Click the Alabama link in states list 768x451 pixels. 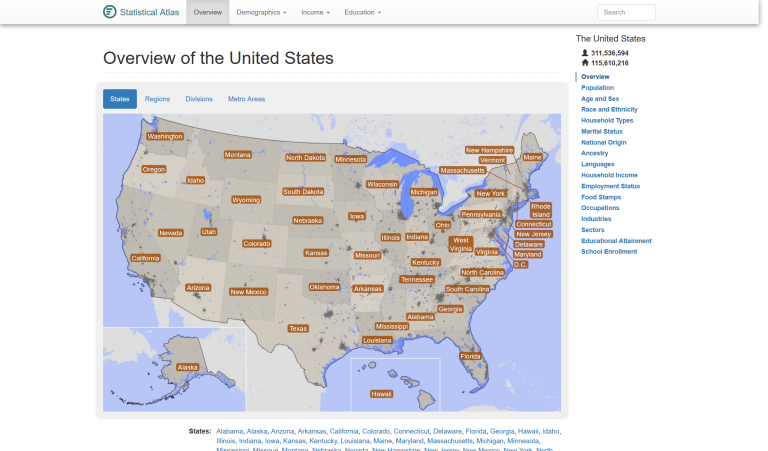click(229, 431)
